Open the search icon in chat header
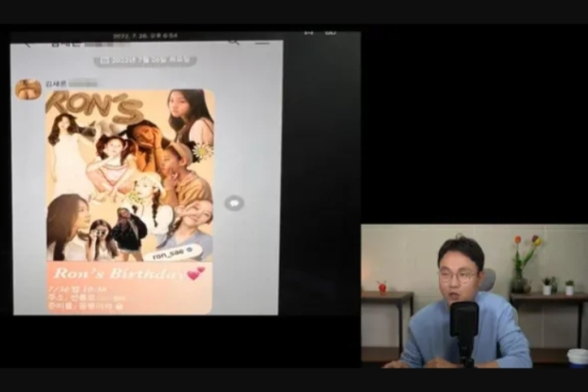 [x=233, y=43]
